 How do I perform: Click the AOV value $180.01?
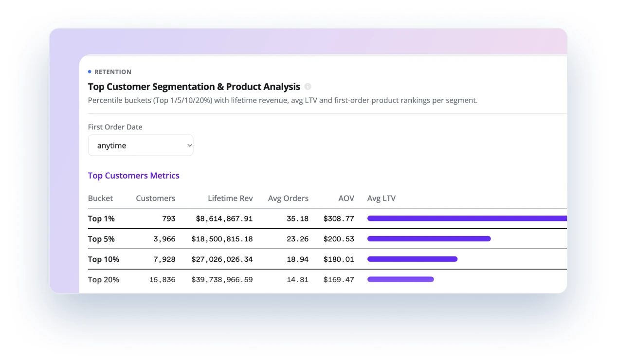(339, 259)
